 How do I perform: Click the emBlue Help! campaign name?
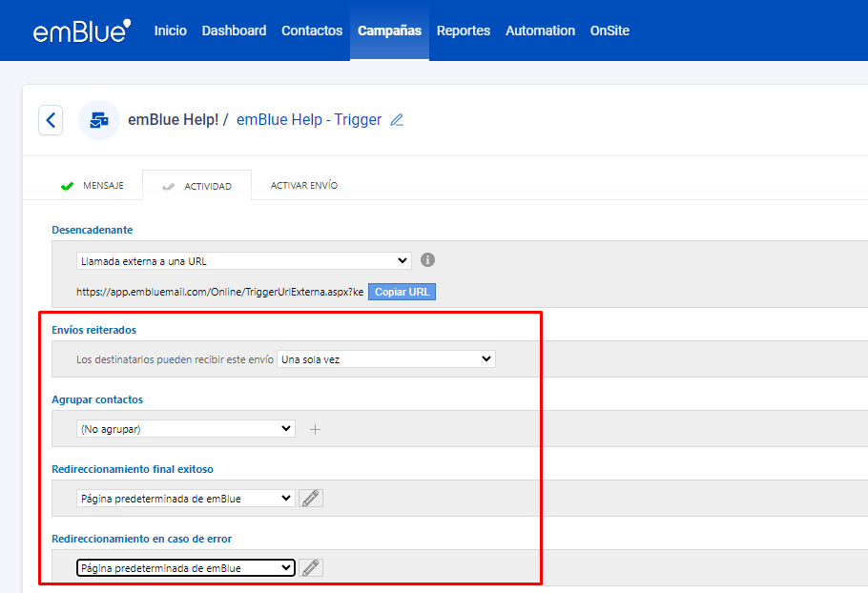(174, 119)
